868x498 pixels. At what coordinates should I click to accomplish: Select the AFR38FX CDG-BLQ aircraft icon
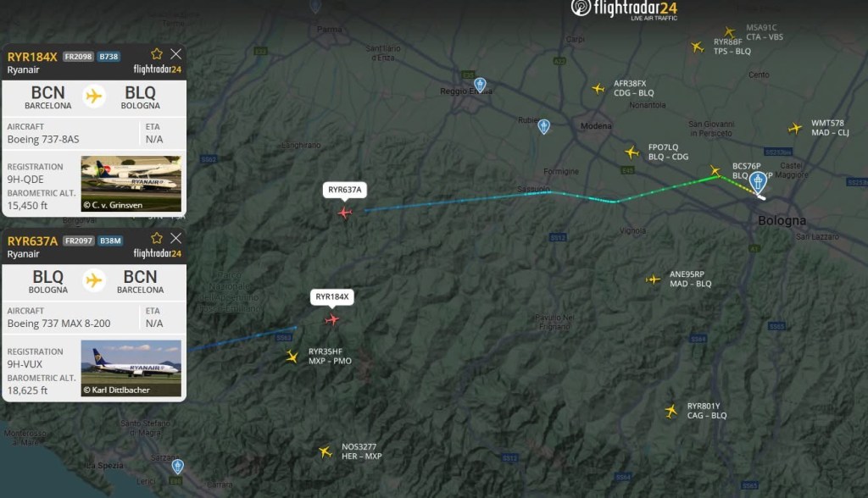(x=598, y=89)
